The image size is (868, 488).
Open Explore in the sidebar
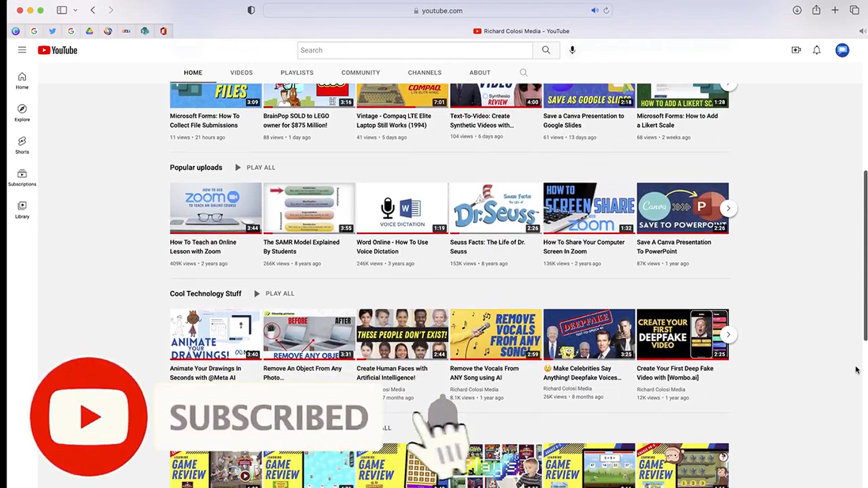pyautogui.click(x=22, y=113)
